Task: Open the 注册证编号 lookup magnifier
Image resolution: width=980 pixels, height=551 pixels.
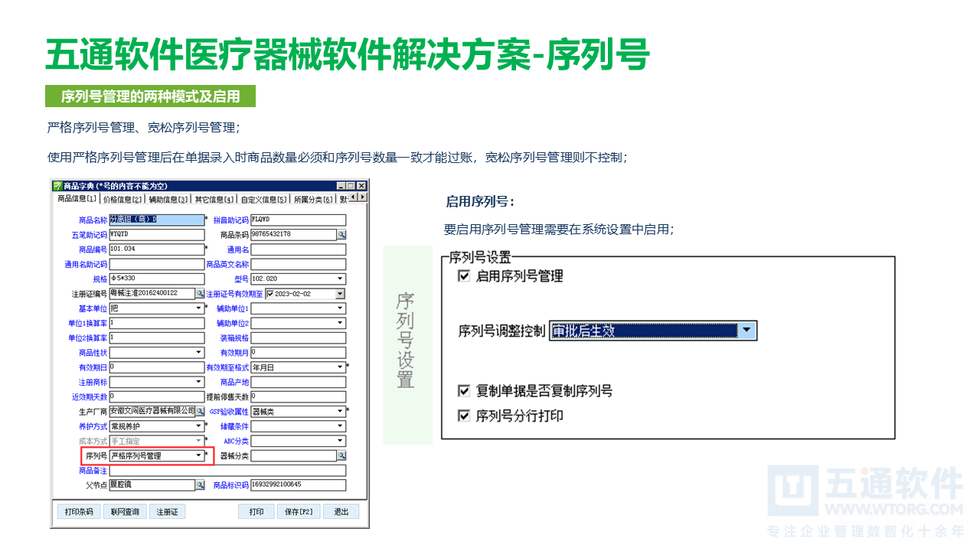Action: (199, 293)
